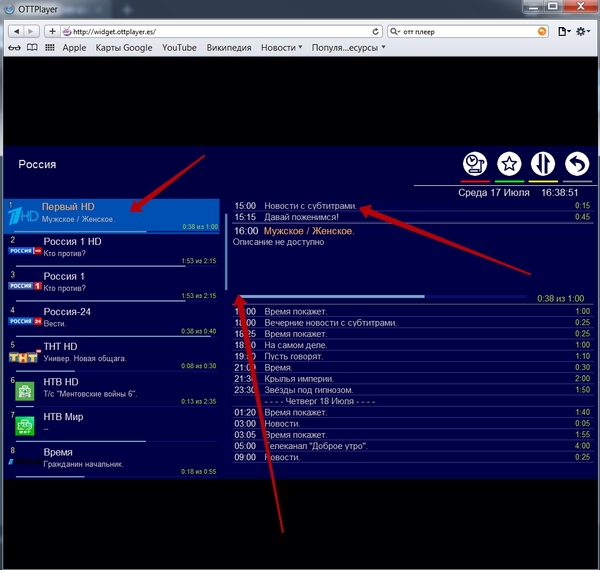Select the НТВ Мир channel name
Image resolution: width=600 pixels, height=570 pixels.
coord(63,417)
